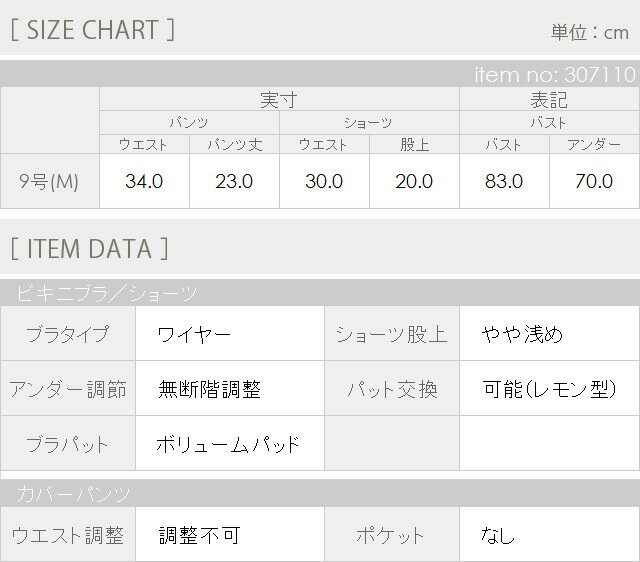This screenshot has width=640, height=562.
Task: Select the 無断階調整 value cell
Action: pos(229,389)
